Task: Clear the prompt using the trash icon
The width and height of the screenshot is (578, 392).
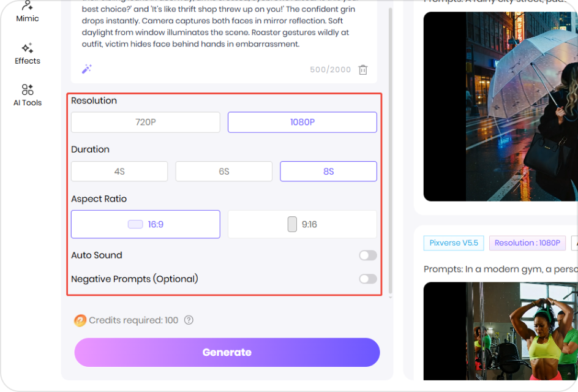Action: tap(362, 69)
